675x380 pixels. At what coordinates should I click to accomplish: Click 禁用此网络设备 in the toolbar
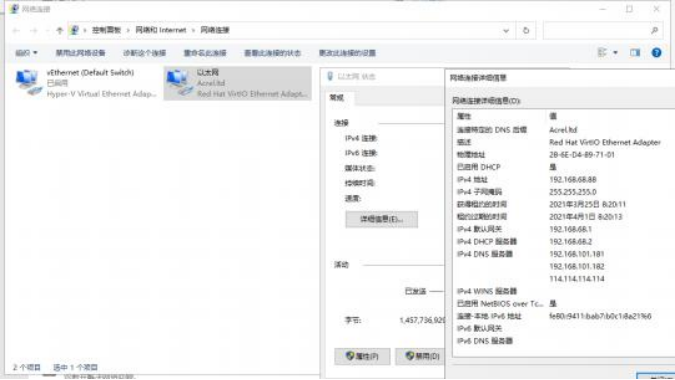click(x=81, y=53)
